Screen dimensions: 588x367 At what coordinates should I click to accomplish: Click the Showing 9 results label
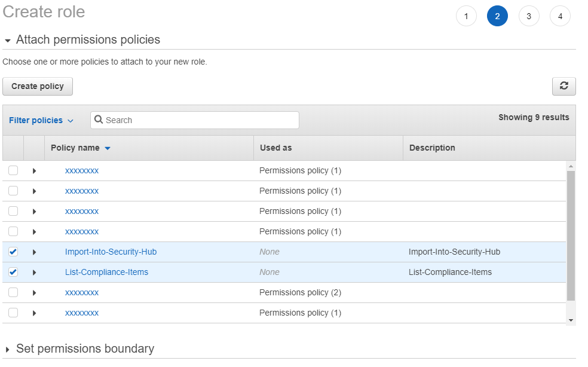click(534, 117)
